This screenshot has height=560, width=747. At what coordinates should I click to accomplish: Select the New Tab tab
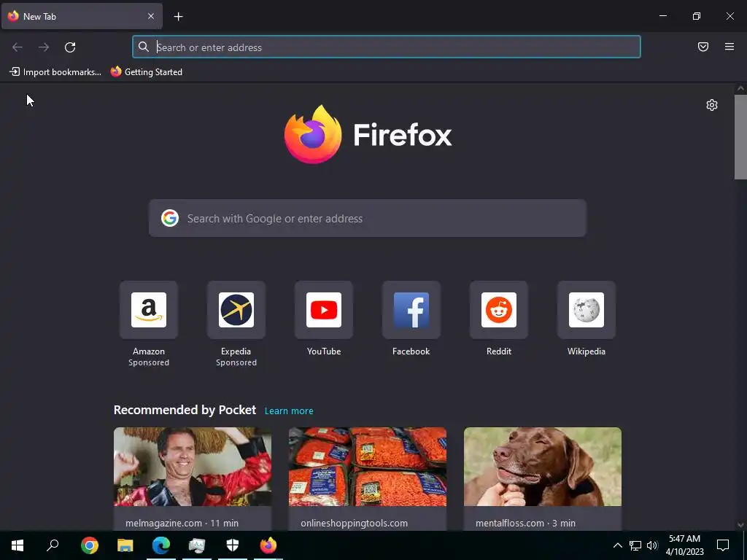(82, 16)
